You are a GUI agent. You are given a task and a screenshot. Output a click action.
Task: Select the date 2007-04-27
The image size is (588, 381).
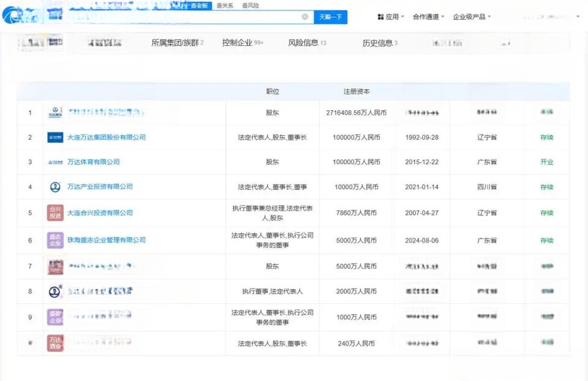tap(422, 213)
